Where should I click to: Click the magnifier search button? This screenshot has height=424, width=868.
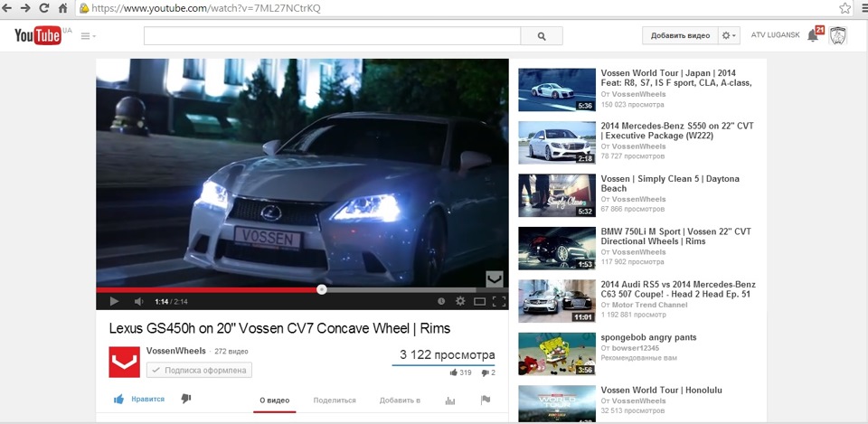click(542, 36)
